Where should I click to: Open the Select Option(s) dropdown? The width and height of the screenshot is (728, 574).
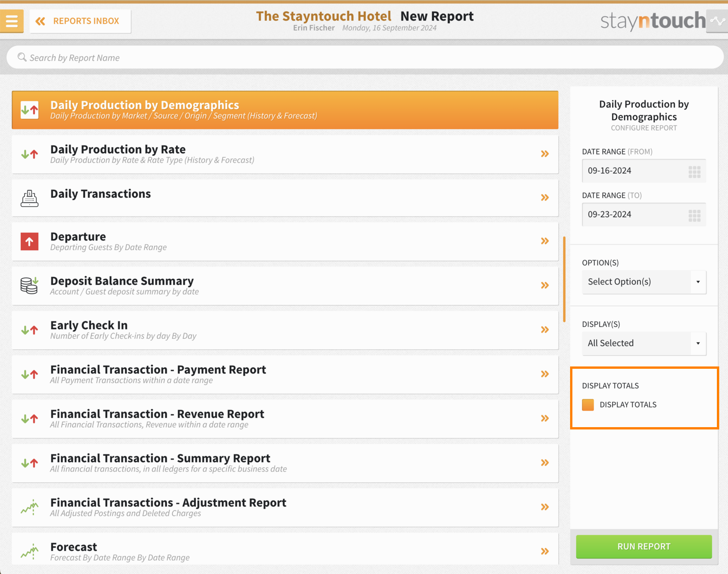pyautogui.click(x=644, y=282)
